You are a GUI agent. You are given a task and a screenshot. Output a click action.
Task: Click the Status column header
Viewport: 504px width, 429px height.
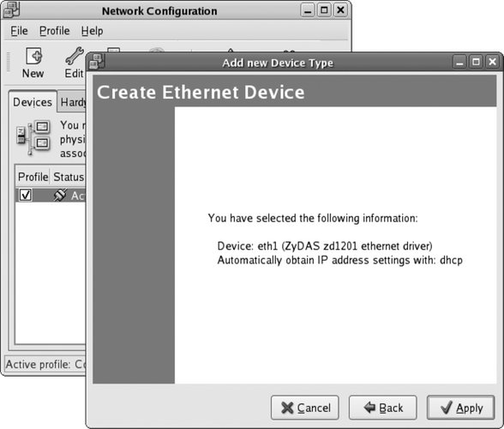click(x=69, y=177)
